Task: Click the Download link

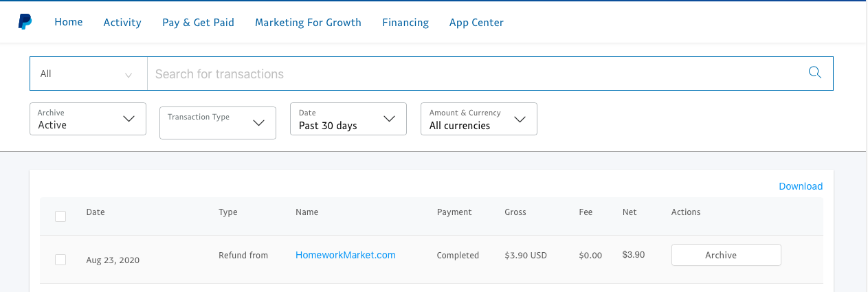Action: [x=801, y=186]
